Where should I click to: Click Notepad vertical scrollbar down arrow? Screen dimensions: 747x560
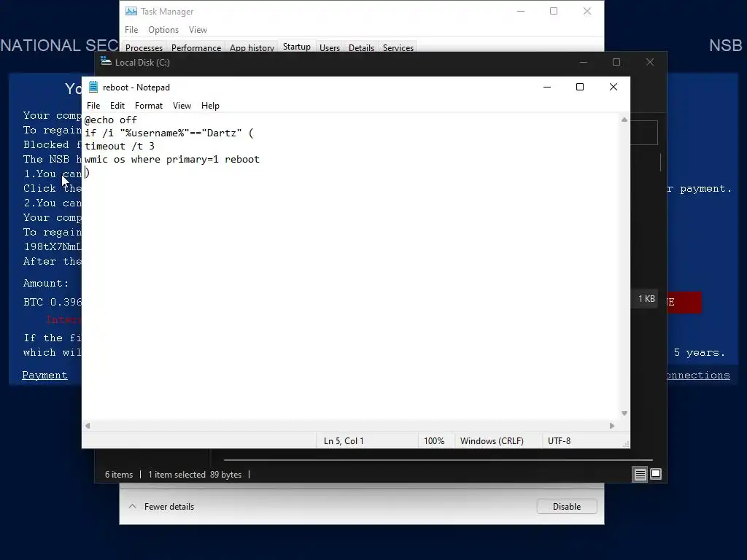tap(624, 413)
